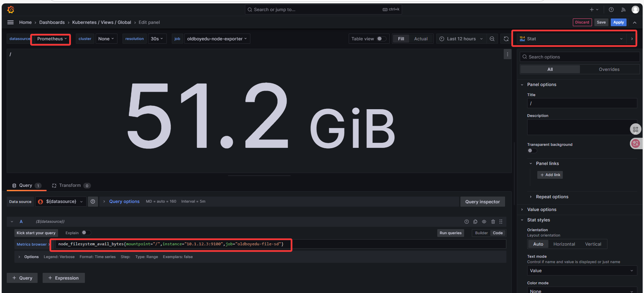Click the zoom out time range icon

492,39
